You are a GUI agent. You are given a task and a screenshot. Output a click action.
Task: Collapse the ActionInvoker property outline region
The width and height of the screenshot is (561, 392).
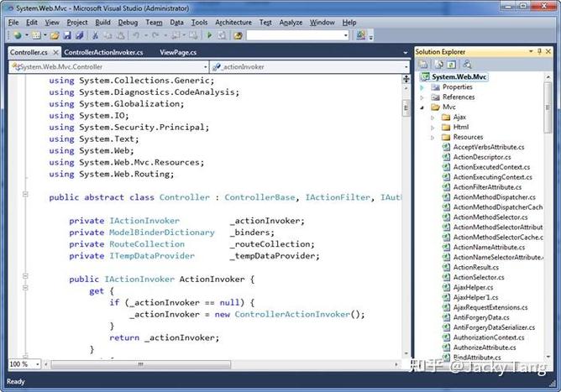(25, 276)
